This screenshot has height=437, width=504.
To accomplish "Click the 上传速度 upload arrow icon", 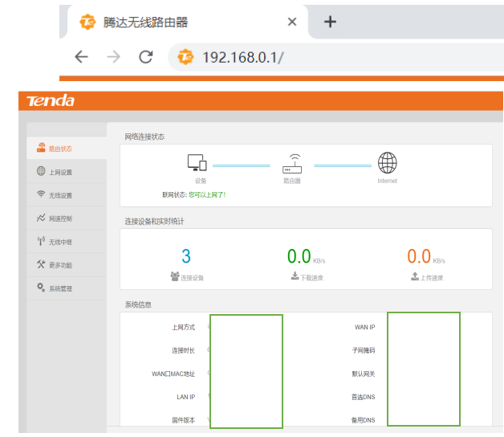I will pos(414,276).
